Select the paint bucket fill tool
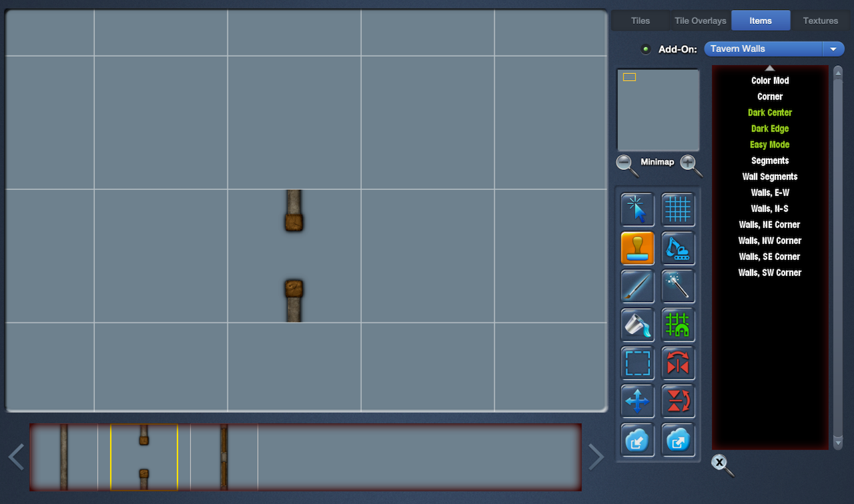 click(637, 325)
